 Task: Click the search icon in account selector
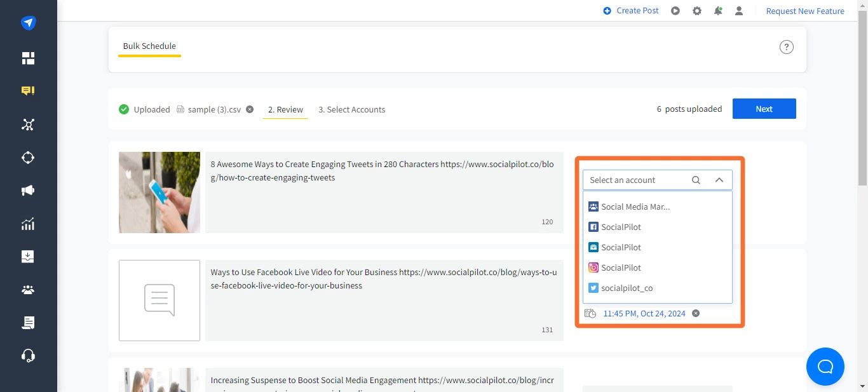click(696, 180)
